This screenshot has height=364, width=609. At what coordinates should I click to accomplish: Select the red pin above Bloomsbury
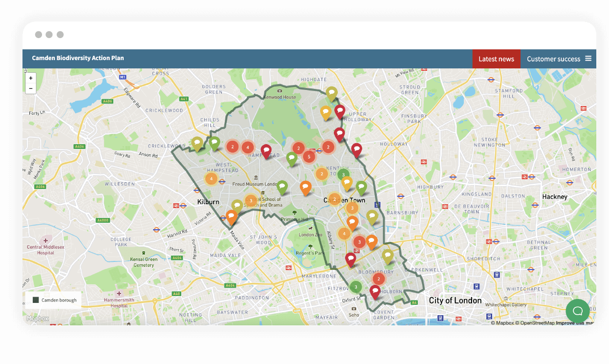click(x=350, y=260)
